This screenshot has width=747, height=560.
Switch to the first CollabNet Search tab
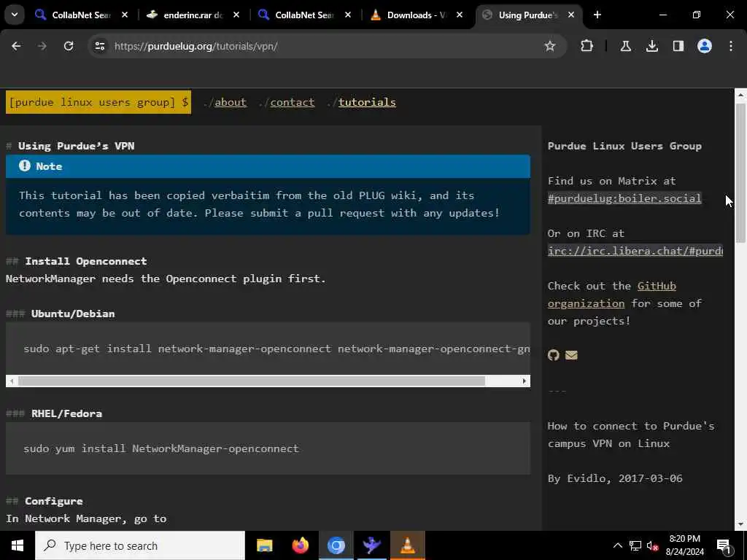pyautogui.click(x=81, y=15)
